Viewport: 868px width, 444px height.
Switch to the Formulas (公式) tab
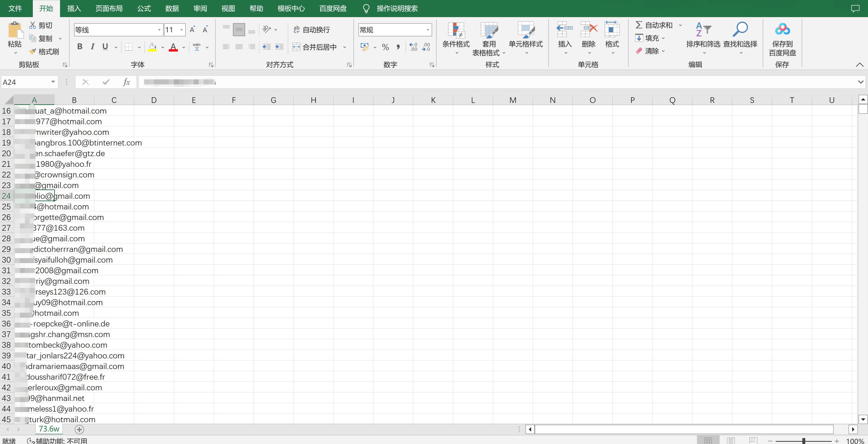tap(144, 8)
